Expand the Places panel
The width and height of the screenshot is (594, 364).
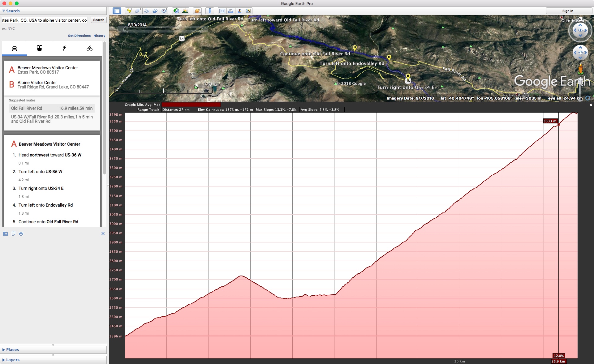pos(53,349)
